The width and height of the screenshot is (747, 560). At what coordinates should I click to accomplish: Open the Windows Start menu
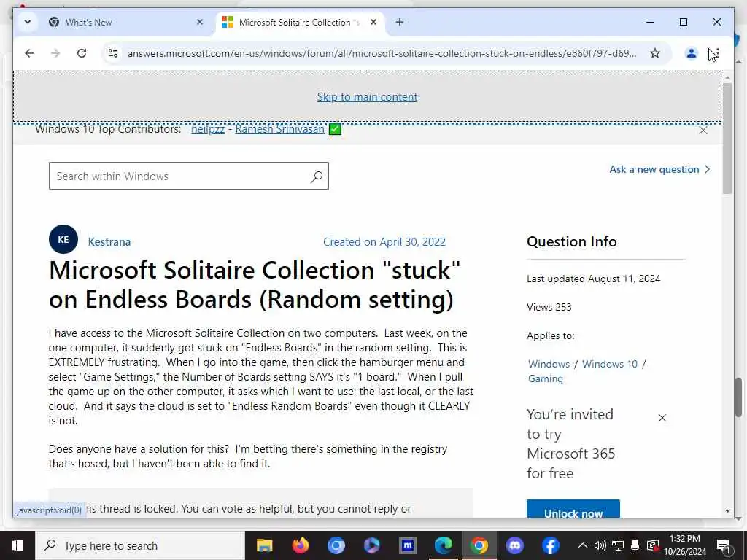point(18,545)
